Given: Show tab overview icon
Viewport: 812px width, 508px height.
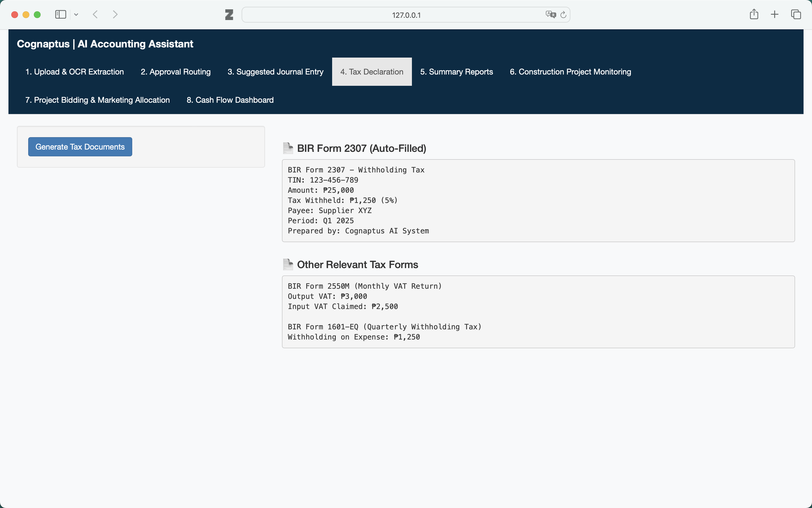Looking at the screenshot, I should click(796, 14).
